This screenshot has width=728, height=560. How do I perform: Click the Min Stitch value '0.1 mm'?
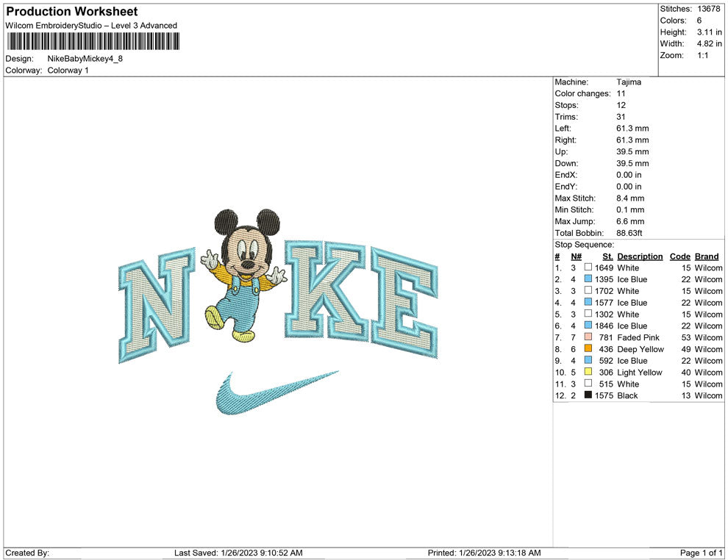click(x=630, y=209)
